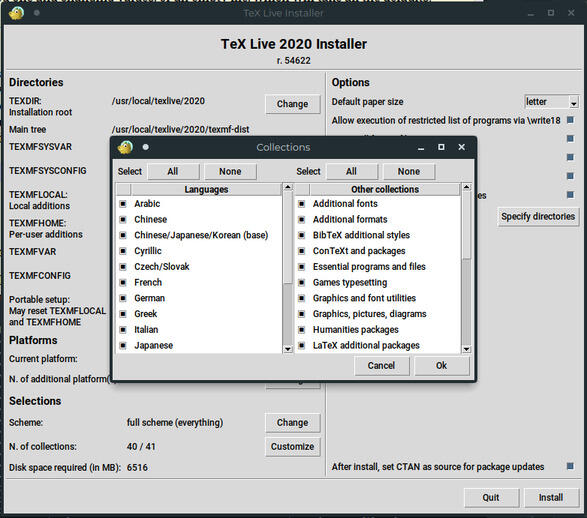This screenshot has width=587, height=518.
Task: Click the Other collections column header
Action: click(x=385, y=189)
